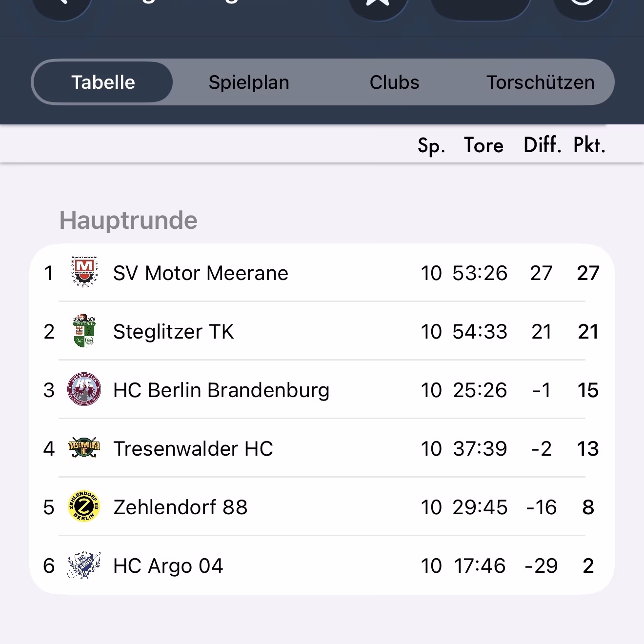Tap the SV Motor Meerane club logo

tap(84, 273)
